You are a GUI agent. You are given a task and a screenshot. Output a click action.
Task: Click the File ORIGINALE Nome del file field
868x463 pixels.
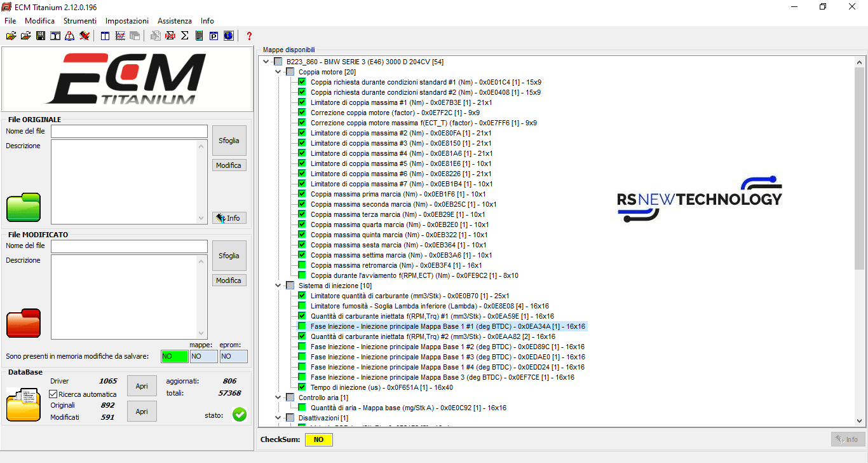tap(130, 131)
